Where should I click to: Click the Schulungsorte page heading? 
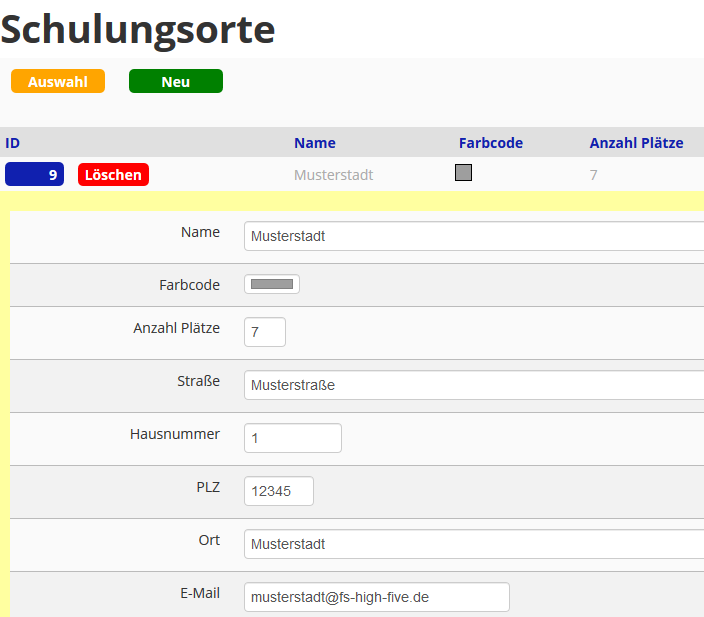coord(138,30)
